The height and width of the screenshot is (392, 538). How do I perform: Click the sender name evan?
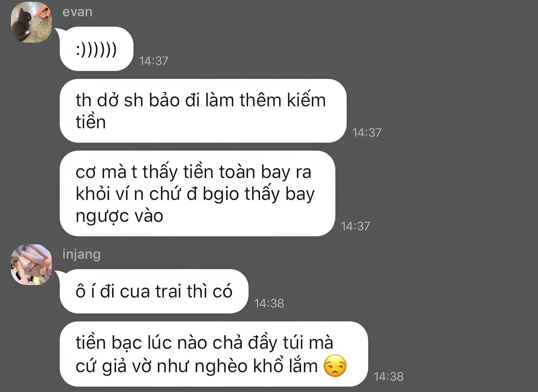[x=77, y=12]
